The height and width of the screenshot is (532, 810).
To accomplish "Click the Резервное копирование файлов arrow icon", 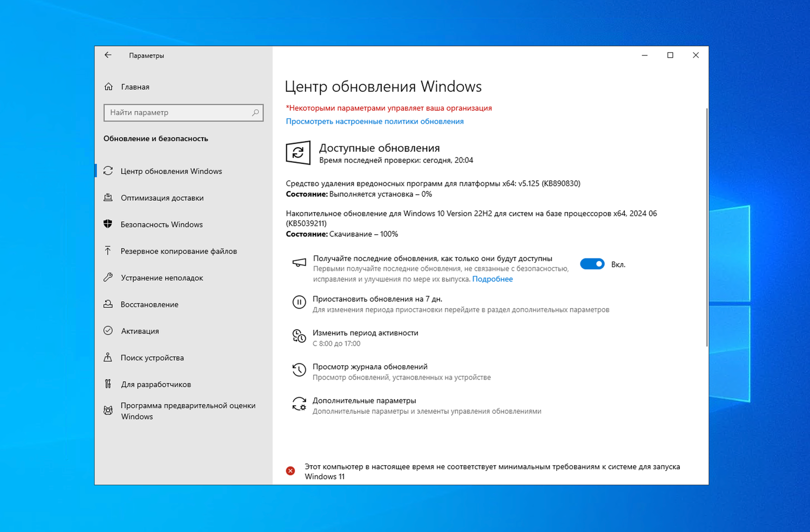I will pos(108,251).
